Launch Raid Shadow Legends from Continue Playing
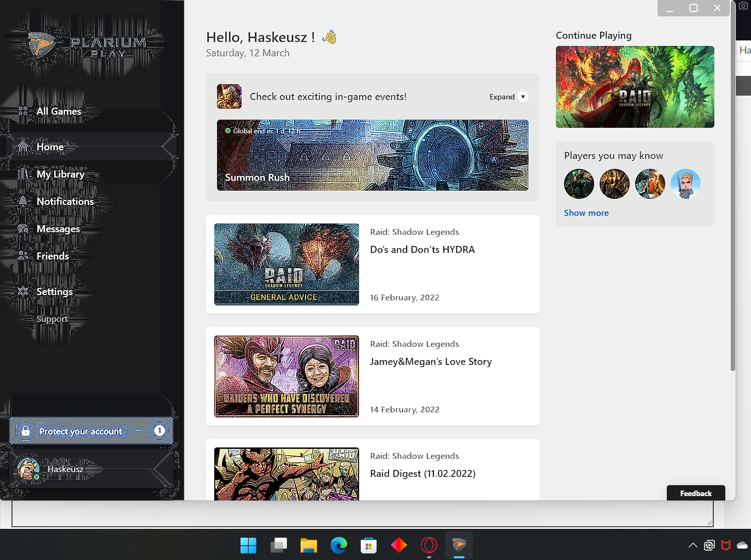Viewport: 751px width, 560px height. pos(635,87)
